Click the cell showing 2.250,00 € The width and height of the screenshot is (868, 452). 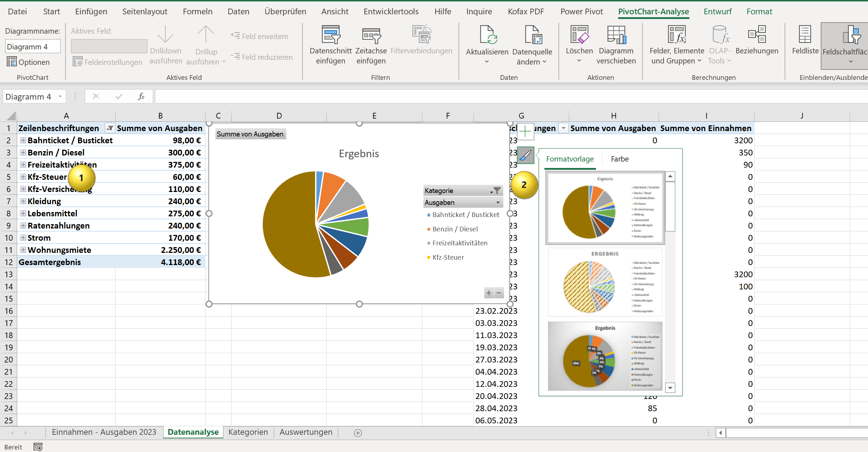pos(160,250)
